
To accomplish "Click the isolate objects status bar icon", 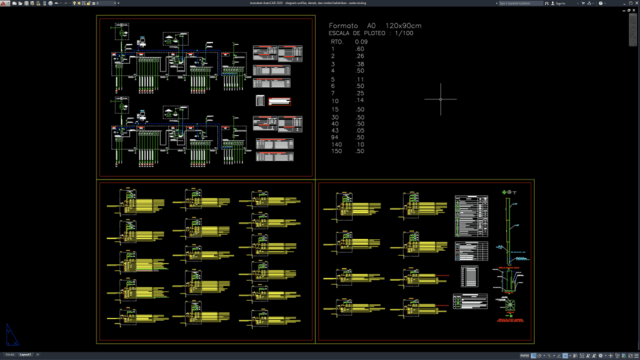I will click(618, 356).
